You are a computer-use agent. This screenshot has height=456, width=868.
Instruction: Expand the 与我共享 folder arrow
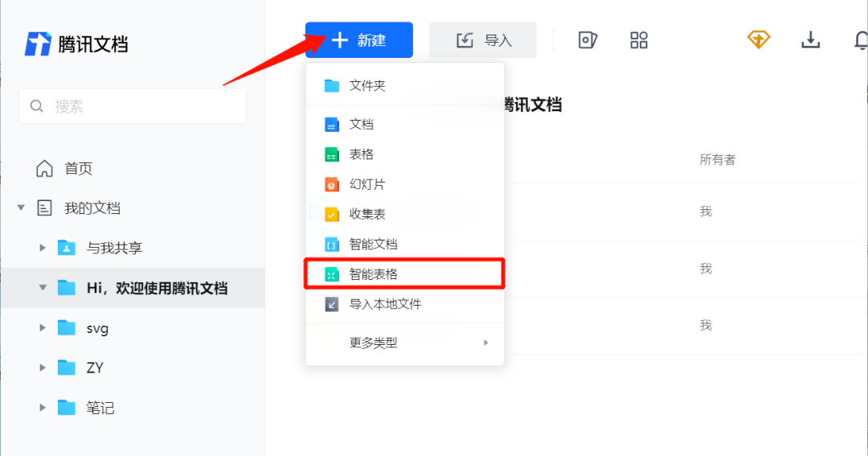pos(43,248)
